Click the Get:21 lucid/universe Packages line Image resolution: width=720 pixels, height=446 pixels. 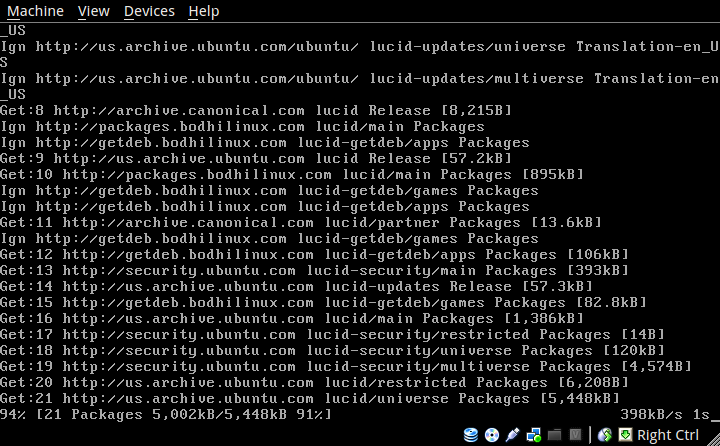[300, 399]
